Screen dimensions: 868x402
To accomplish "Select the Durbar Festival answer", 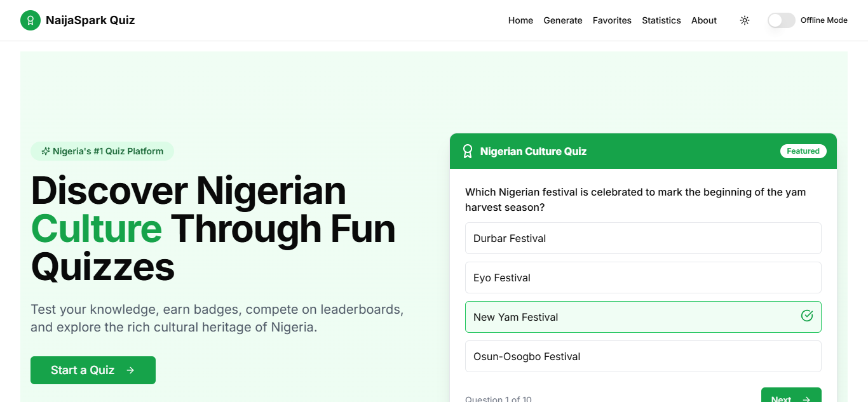I will coord(643,238).
